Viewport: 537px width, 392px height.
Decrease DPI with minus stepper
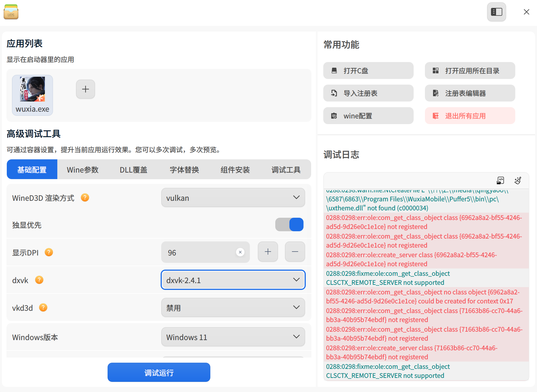tap(295, 252)
